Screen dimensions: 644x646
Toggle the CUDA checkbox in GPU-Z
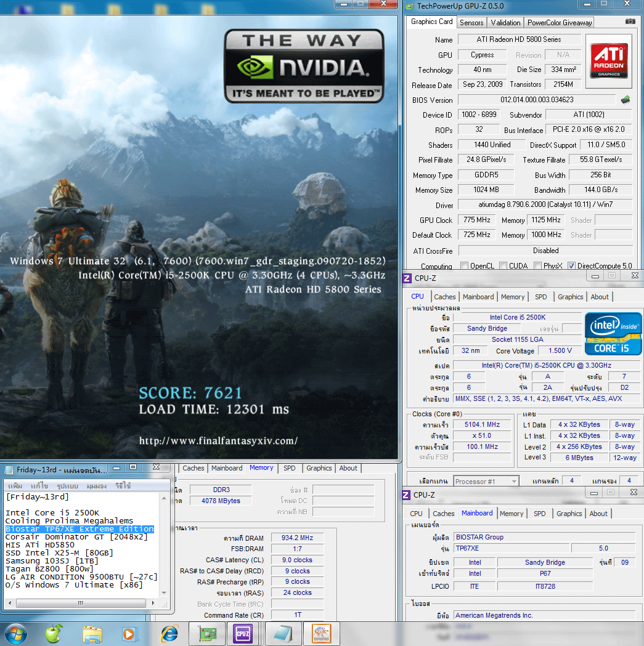coord(503,266)
